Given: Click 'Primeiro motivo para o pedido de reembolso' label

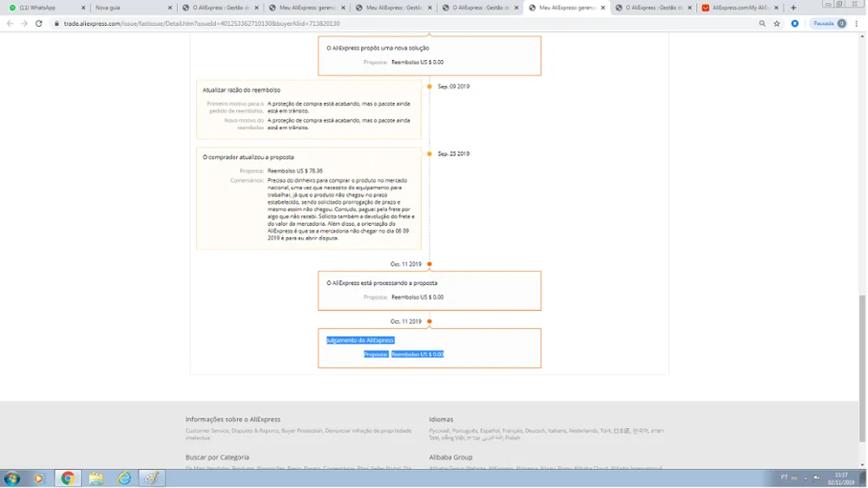Looking at the screenshot, I should pos(235,107).
